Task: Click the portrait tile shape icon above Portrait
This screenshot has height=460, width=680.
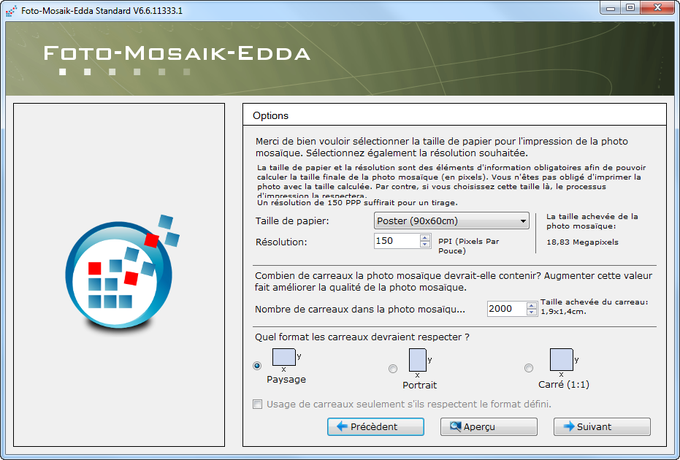Action: [x=418, y=360]
